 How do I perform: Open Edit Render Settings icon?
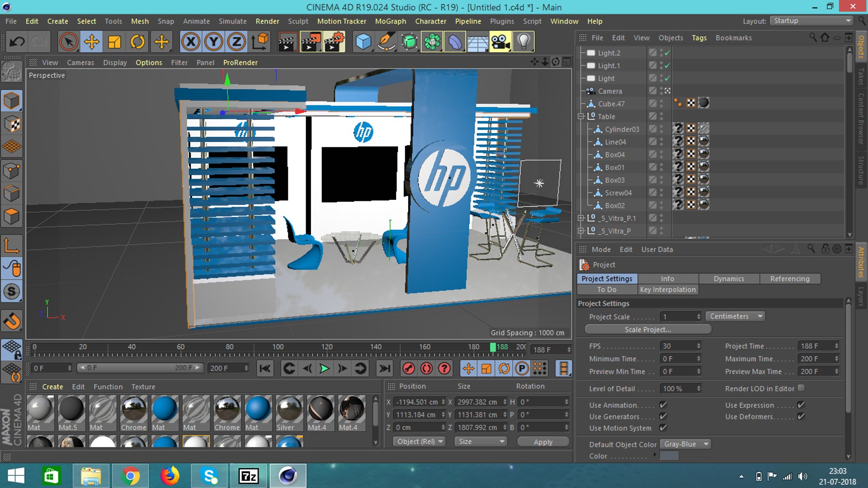[x=335, y=42]
